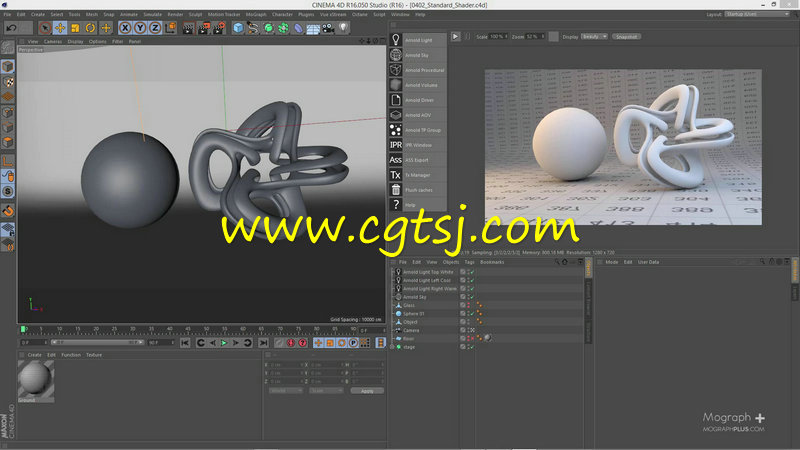Click the Arnold Sky icon
The width and height of the screenshot is (800, 450).
396,55
